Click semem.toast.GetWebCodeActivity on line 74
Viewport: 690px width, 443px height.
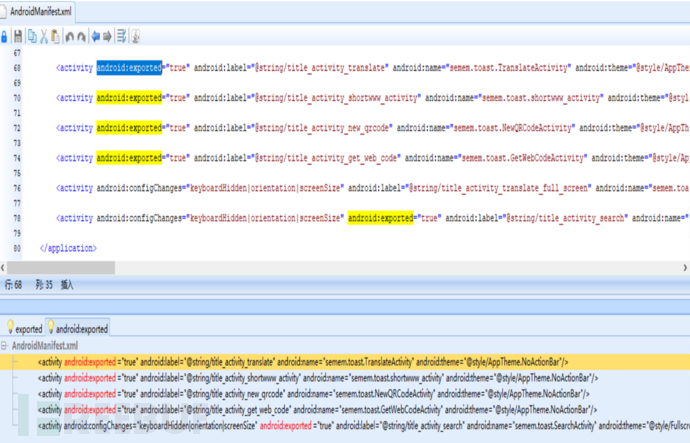[520, 158]
